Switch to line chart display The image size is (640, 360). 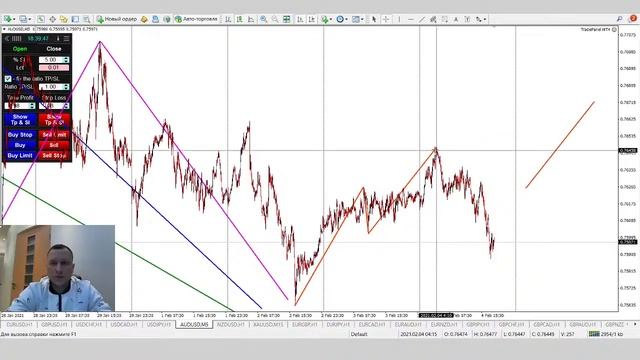point(251,19)
